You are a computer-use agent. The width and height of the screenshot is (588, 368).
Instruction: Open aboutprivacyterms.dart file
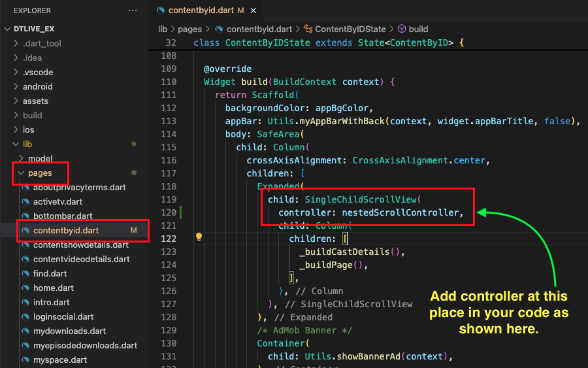79,187
